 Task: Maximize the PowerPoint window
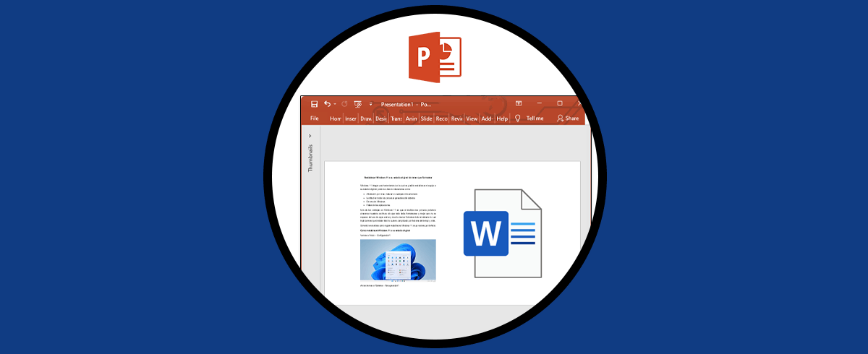click(560, 104)
